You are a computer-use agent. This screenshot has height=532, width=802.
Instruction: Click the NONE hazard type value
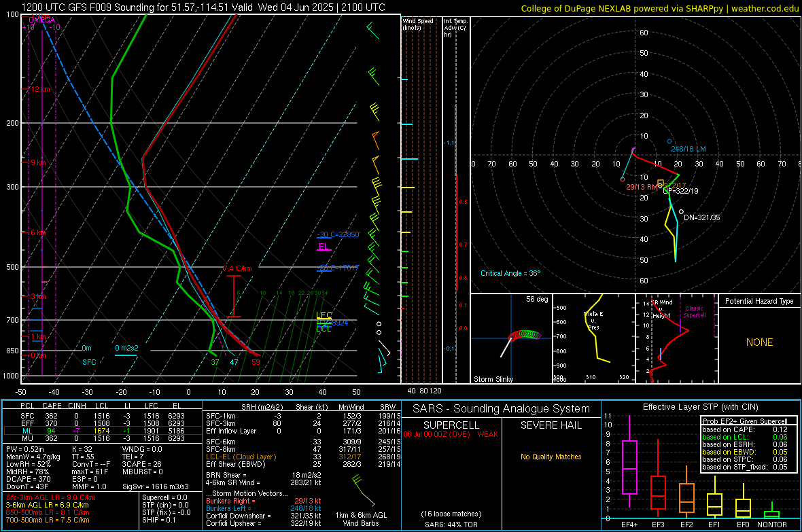(x=760, y=342)
